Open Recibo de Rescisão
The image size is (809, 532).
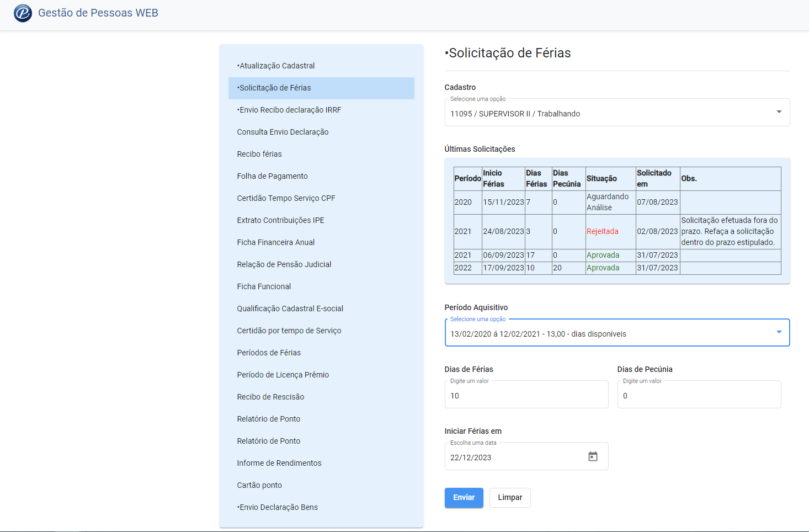(321, 397)
